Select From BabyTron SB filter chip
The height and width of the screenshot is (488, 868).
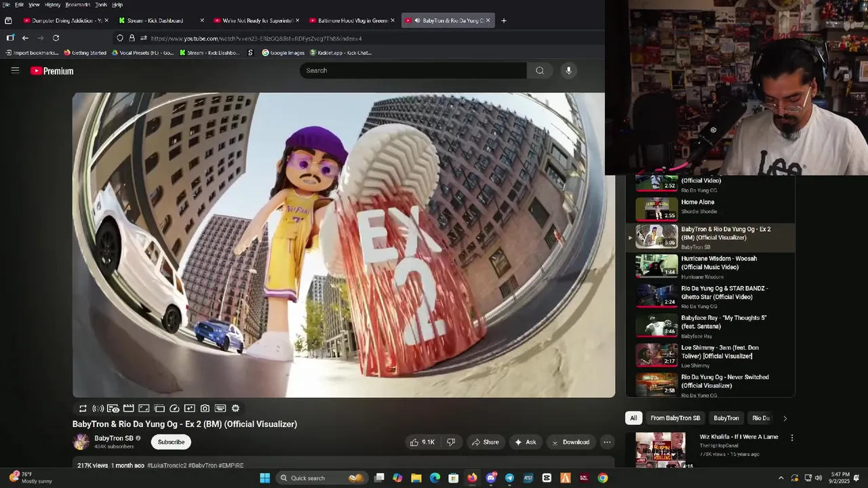675,418
